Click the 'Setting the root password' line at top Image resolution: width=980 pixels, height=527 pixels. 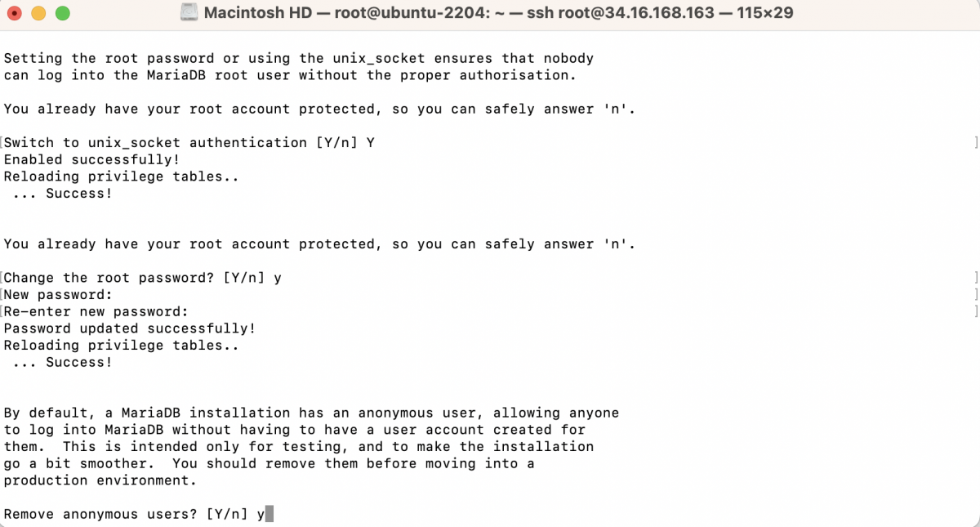299,58
